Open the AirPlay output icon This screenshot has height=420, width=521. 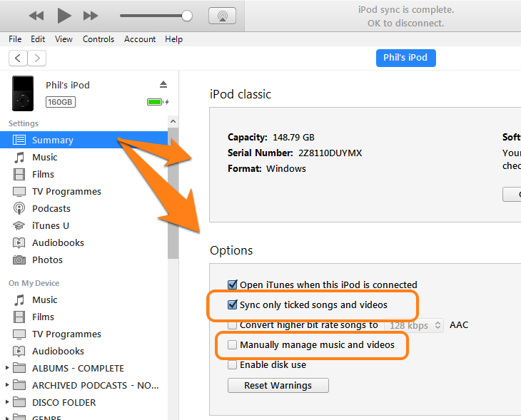[x=222, y=16]
